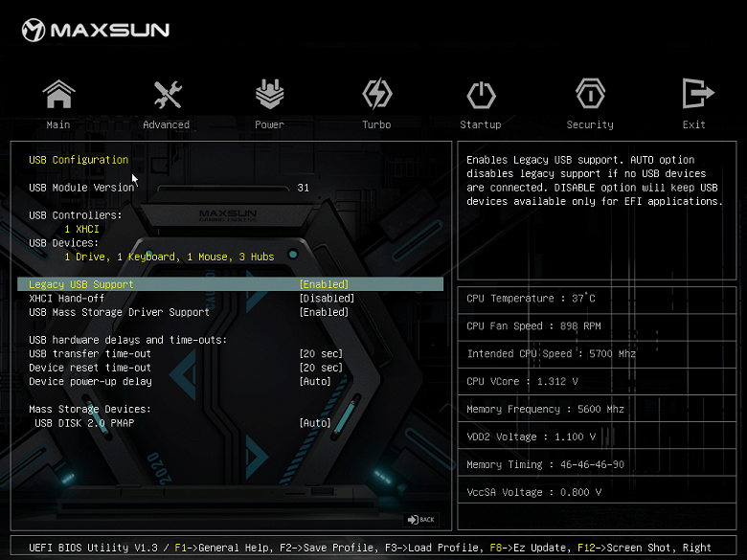The height and width of the screenshot is (560, 747).
Task: Change USB Mass Storage Driver Support value
Action: click(x=324, y=312)
